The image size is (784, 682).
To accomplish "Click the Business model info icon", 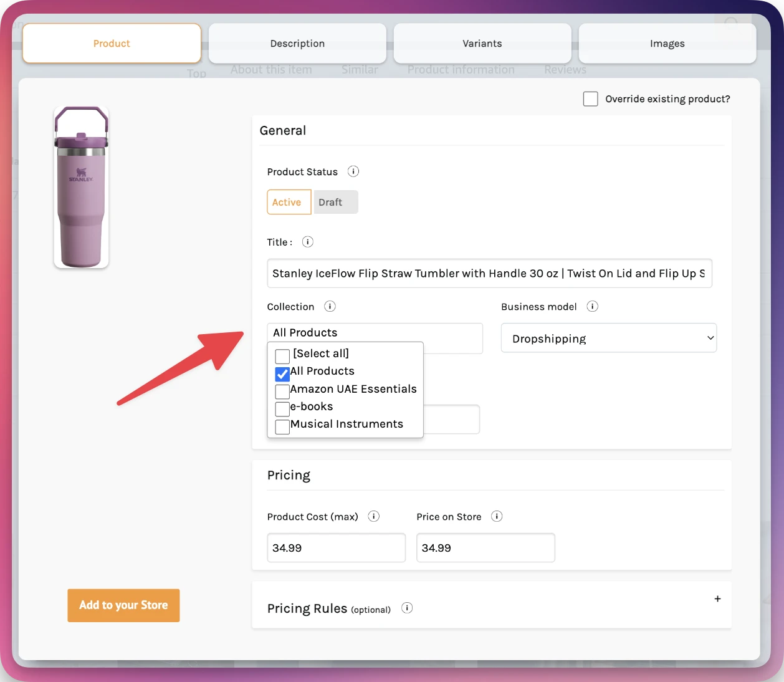I will pyautogui.click(x=593, y=306).
